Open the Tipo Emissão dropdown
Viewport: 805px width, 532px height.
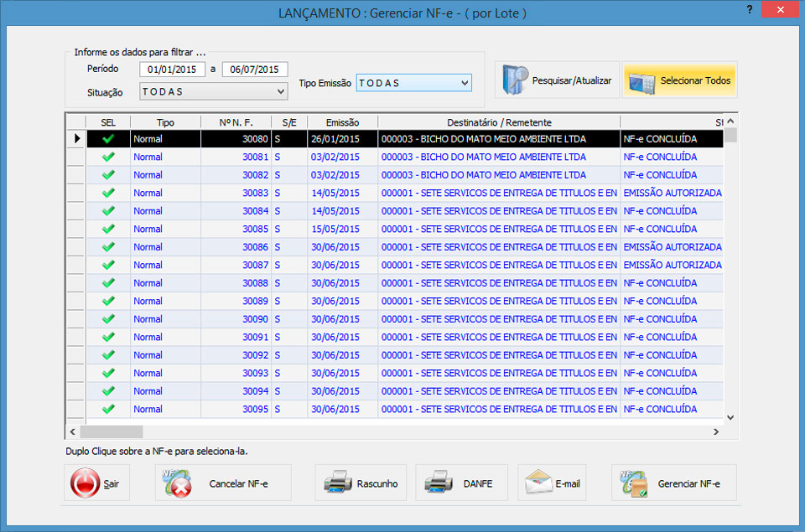413,83
